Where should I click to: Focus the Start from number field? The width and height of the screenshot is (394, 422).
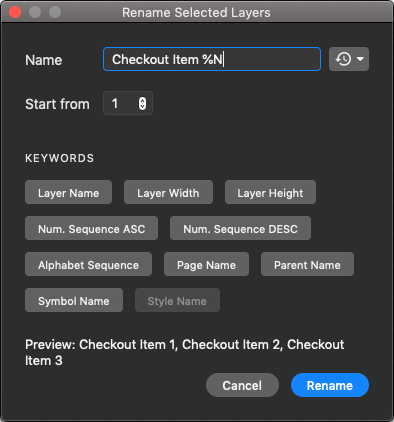128,103
